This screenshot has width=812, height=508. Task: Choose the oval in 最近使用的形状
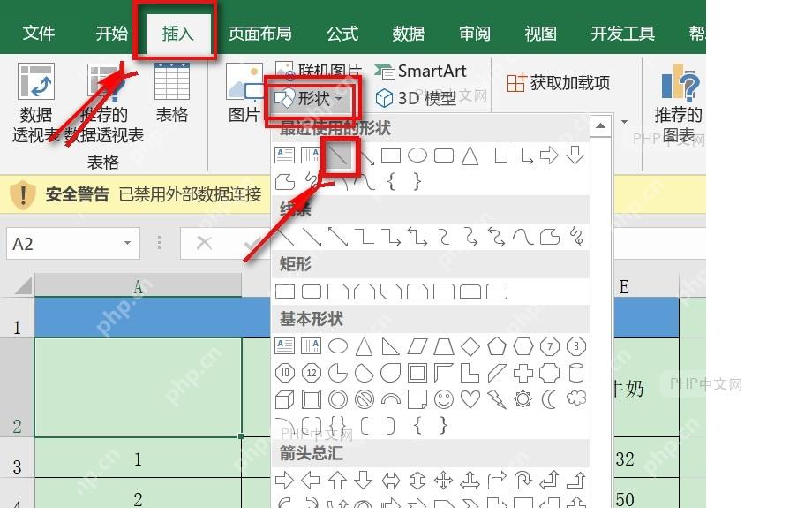point(417,155)
